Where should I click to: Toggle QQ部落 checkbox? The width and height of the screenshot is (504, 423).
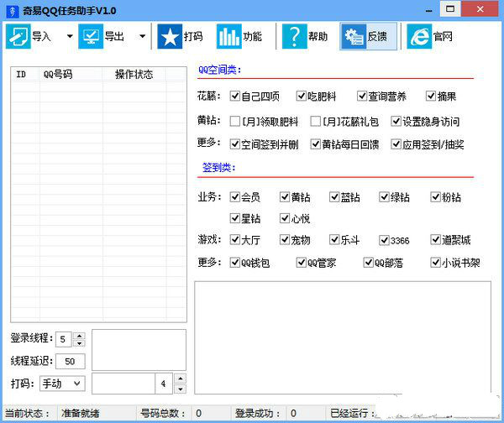tap(369, 263)
